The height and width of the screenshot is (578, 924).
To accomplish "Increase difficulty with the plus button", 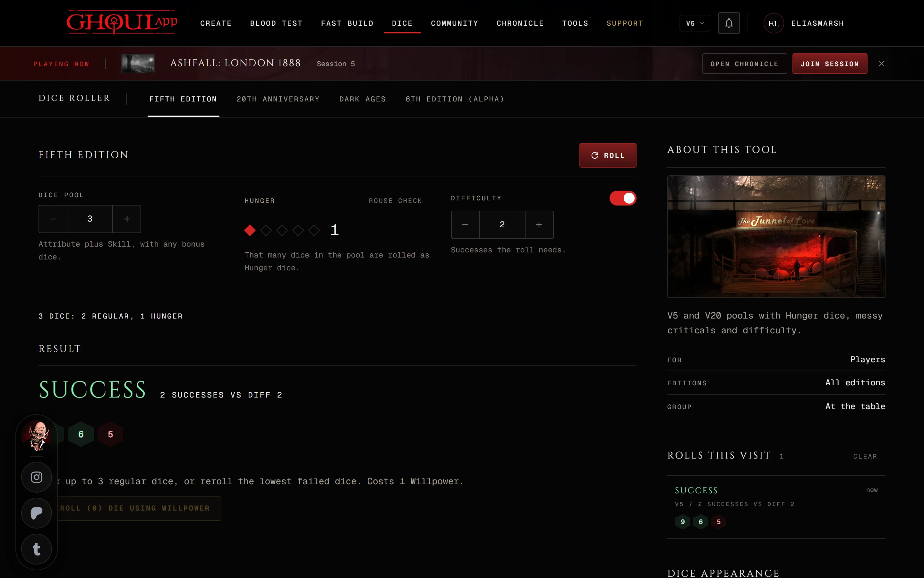I will coord(539,225).
